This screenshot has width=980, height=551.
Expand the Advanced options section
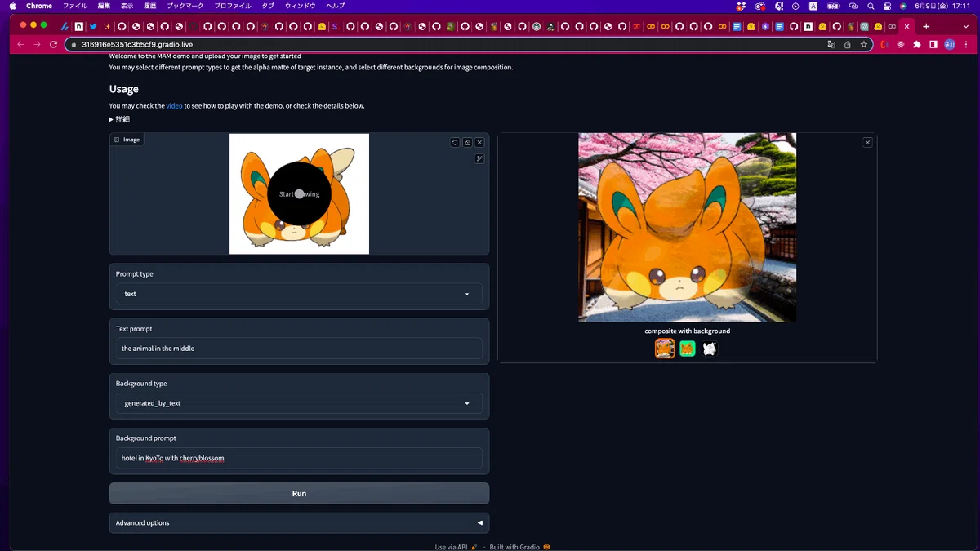click(x=299, y=522)
